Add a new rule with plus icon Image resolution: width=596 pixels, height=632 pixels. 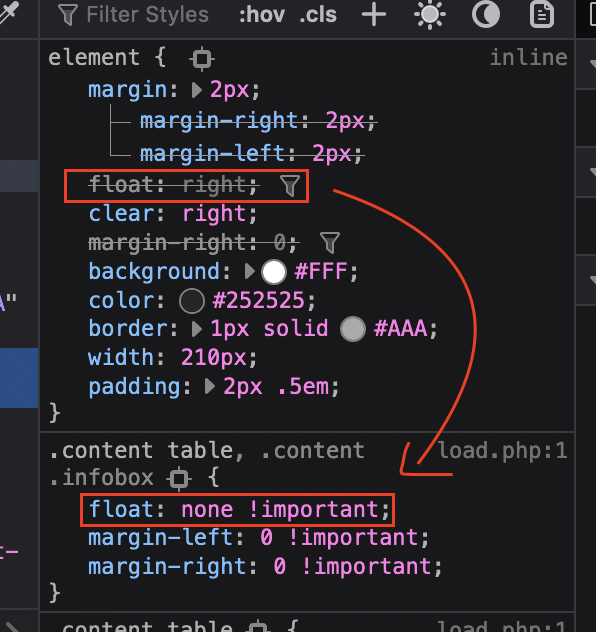(374, 15)
